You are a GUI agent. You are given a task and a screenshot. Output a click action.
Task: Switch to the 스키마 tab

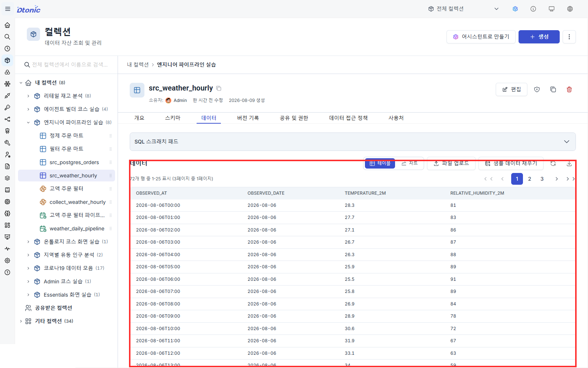click(173, 118)
